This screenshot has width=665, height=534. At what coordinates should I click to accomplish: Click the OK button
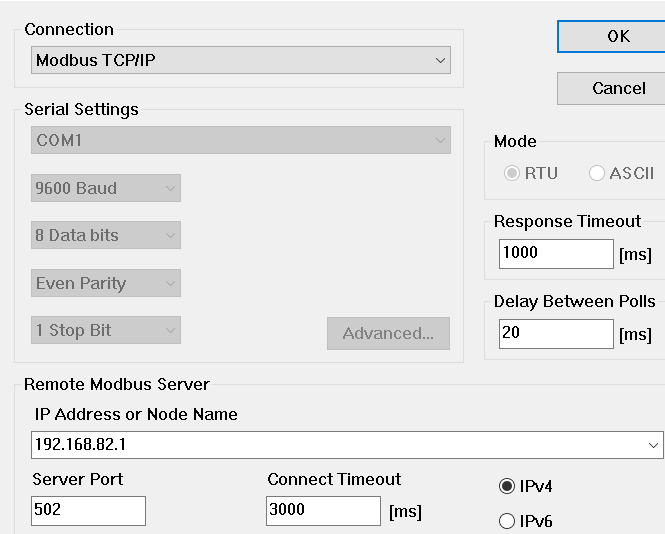pos(611,36)
